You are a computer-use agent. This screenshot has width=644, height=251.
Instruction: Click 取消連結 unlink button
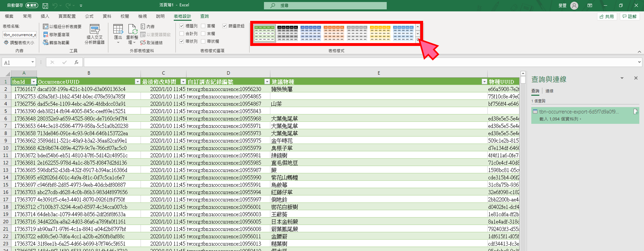[151, 42]
